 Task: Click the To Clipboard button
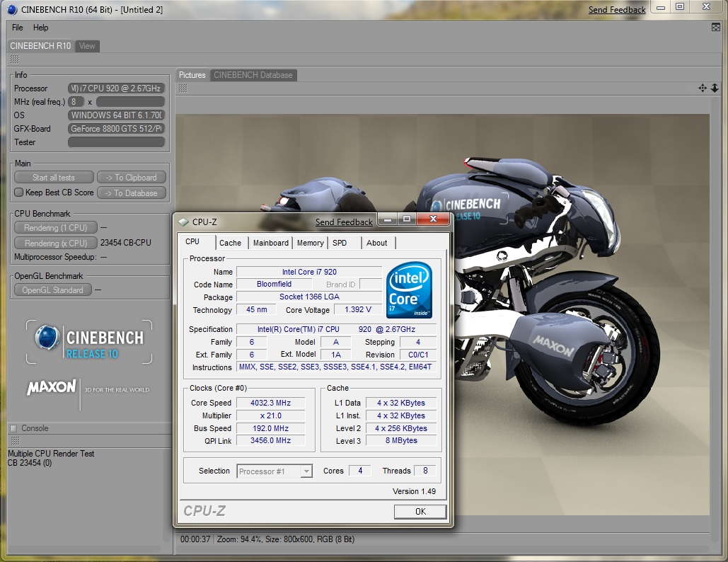click(132, 178)
